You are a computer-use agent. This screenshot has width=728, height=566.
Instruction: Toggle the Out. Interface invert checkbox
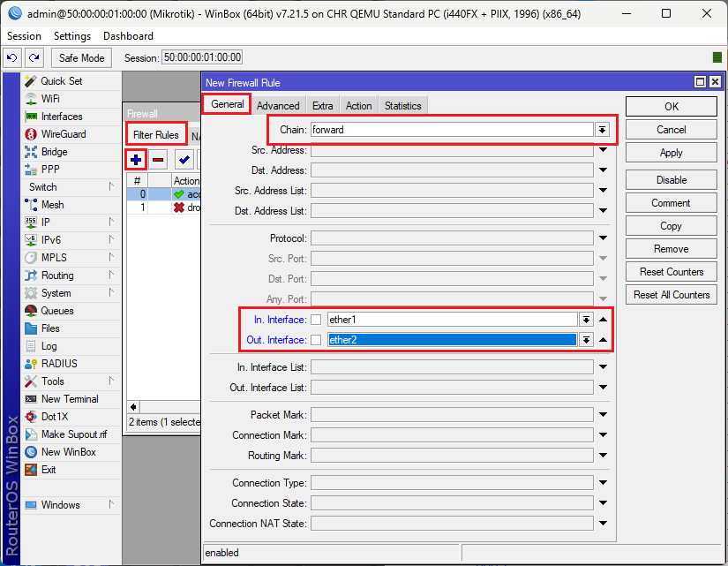coord(316,340)
